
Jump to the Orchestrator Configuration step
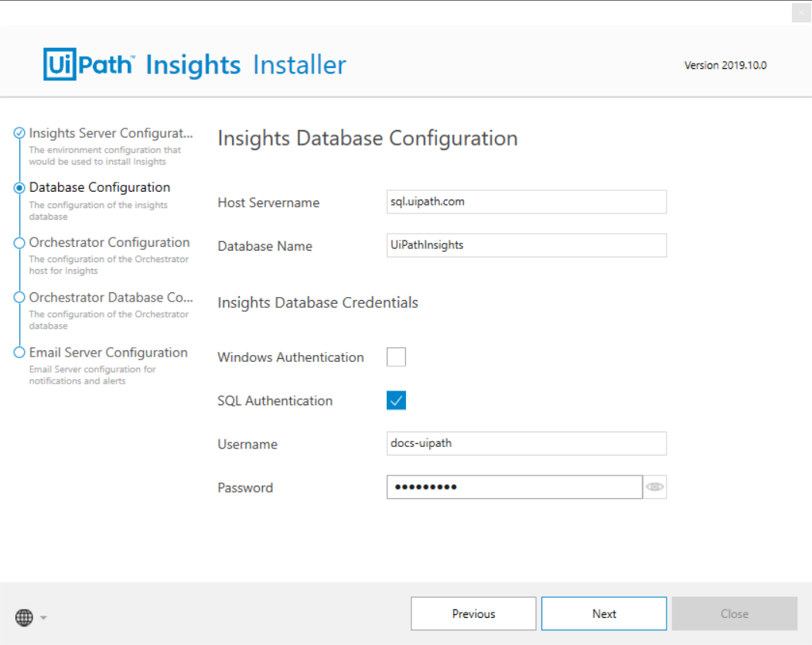(x=109, y=243)
